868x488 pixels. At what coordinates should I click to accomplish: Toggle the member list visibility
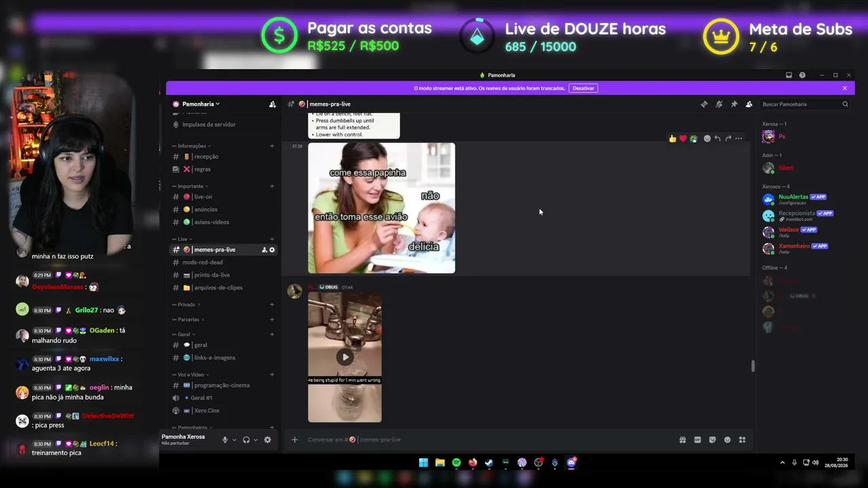749,104
